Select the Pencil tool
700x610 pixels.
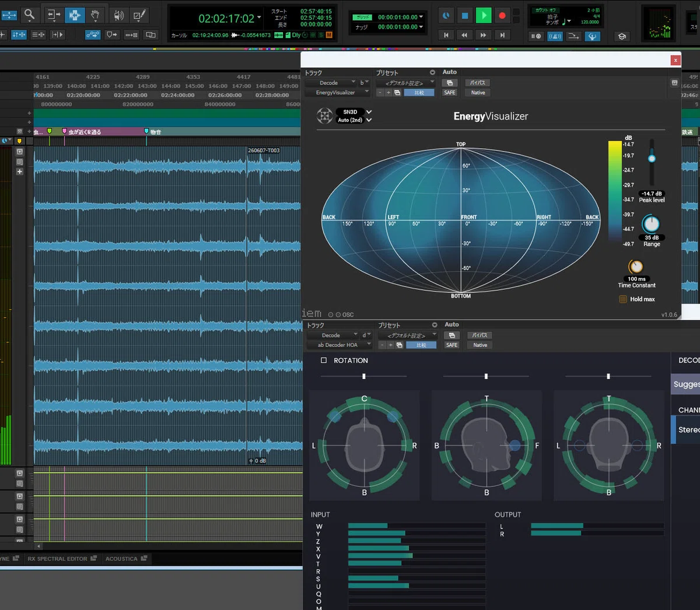click(139, 15)
